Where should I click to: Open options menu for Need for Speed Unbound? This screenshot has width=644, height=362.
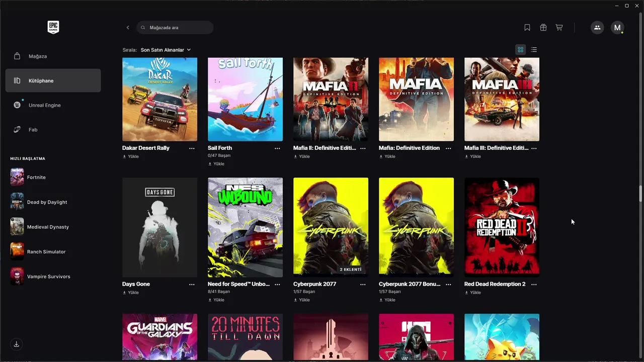277,284
